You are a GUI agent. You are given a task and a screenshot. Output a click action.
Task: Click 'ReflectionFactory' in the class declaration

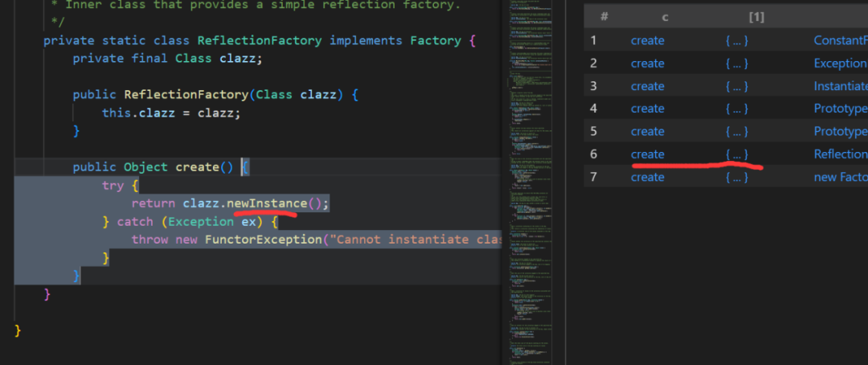pyautogui.click(x=260, y=40)
